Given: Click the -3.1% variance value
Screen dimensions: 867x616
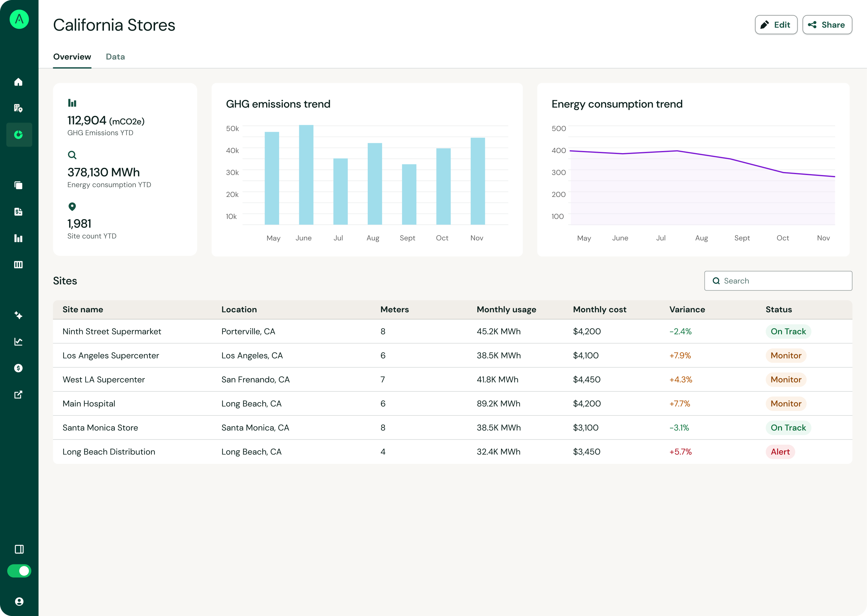Looking at the screenshot, I should [x=679, y=428].
